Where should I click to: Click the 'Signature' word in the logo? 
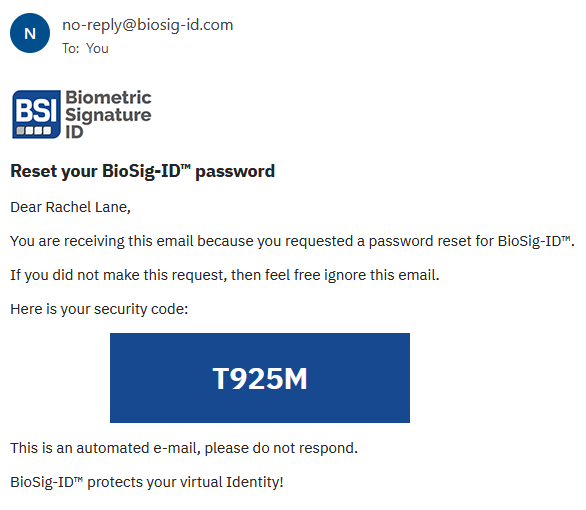coord(108,115)
